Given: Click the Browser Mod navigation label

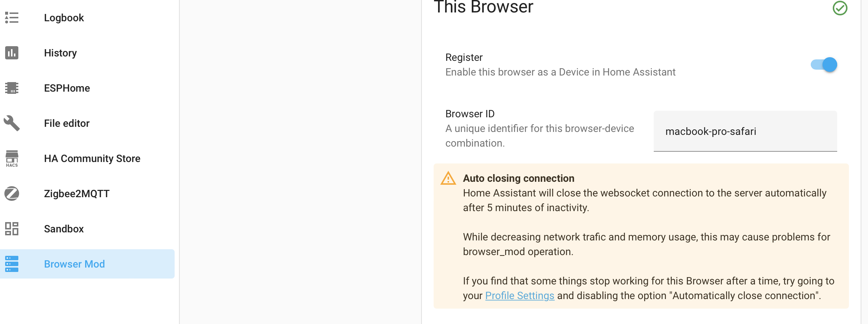Looking at the screenshot, I should point(74,264).
